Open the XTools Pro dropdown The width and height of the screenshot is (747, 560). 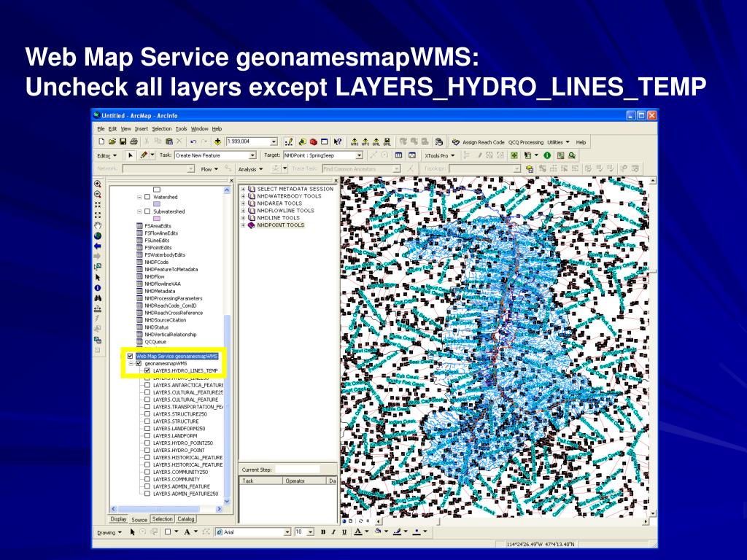point(440,156)
